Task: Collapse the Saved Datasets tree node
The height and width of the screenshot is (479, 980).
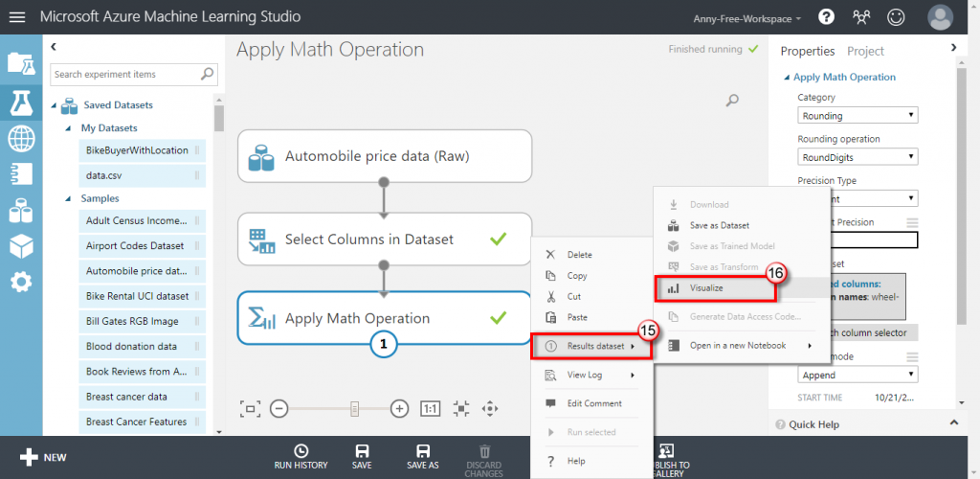Action: tap(55, 105)
